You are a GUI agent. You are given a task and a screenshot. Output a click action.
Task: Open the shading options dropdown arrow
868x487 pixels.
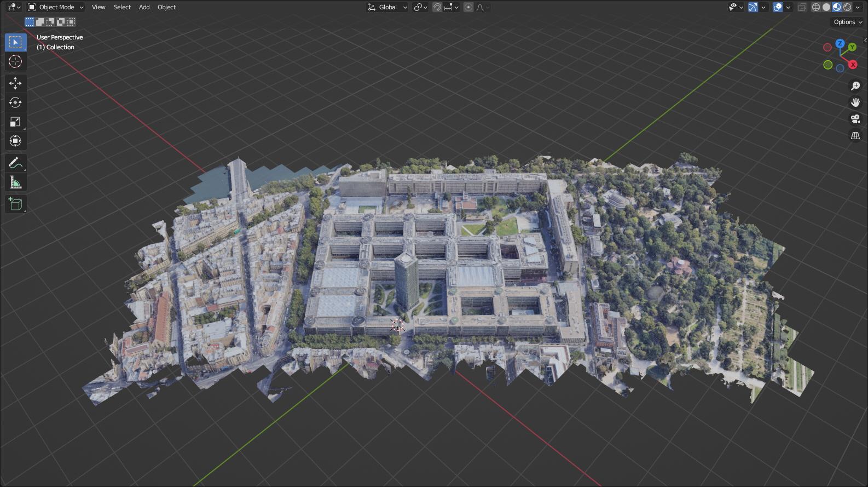858,7
